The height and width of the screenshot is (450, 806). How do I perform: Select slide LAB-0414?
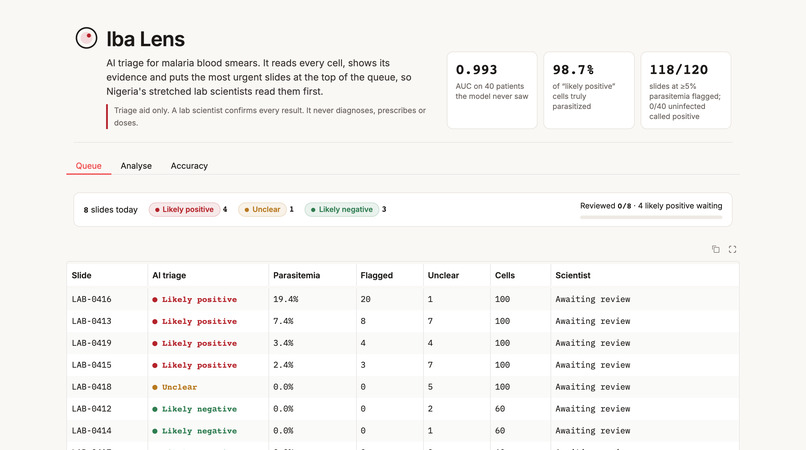(91, 430)
